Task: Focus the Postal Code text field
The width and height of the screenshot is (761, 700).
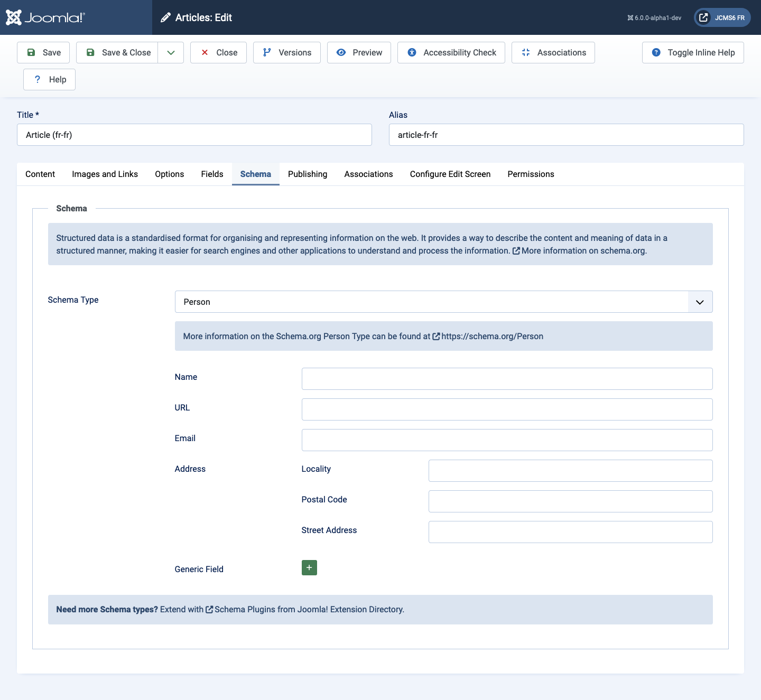Action: click(570, 501)
